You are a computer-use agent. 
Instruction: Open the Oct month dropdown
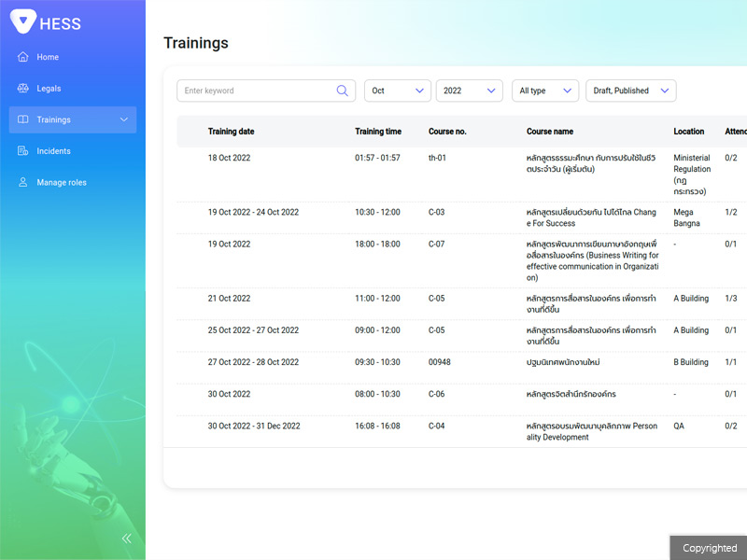397,91
